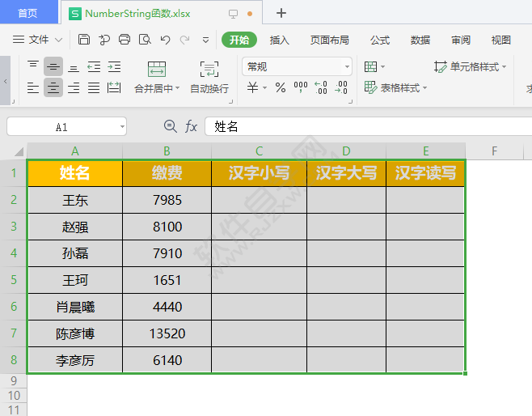Click the Print icon

click(125, 40)
